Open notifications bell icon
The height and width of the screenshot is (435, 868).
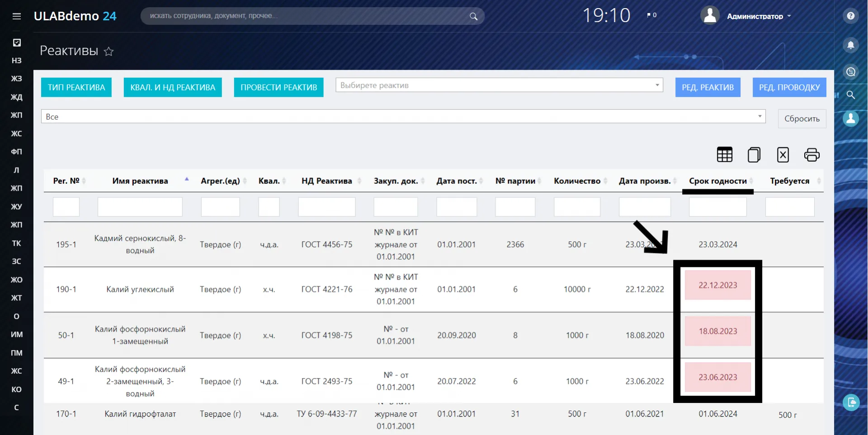coord(850,45)
